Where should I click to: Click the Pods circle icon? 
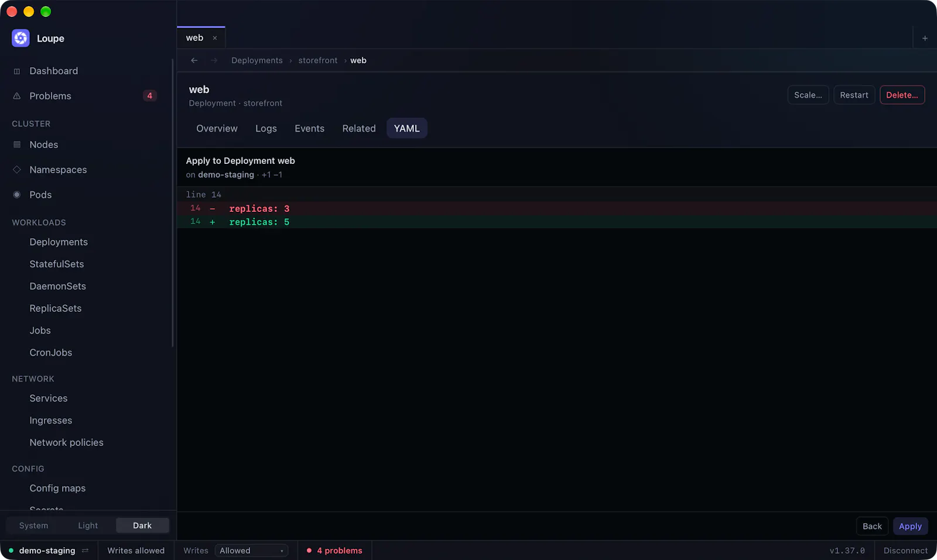(17, 195)
